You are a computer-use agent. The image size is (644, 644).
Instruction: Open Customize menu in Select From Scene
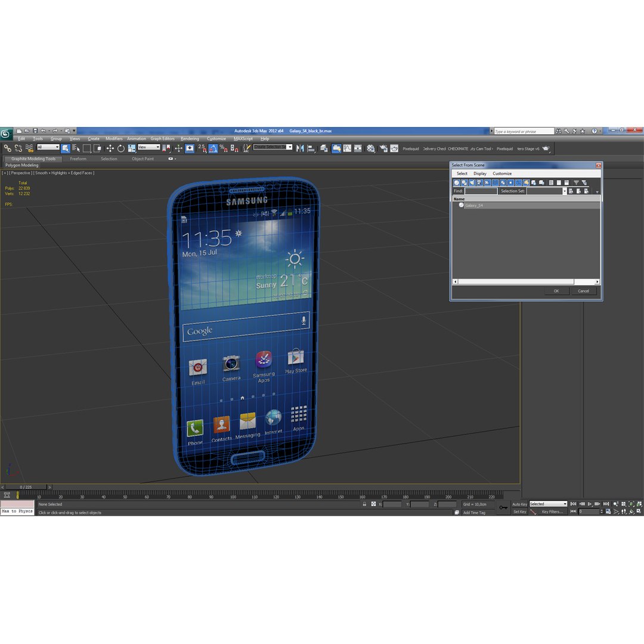point(502,174)
